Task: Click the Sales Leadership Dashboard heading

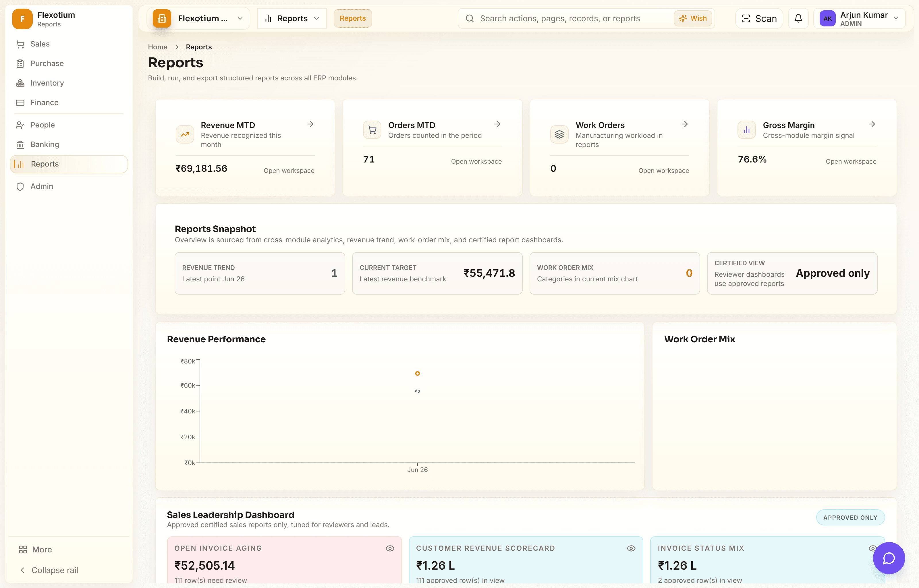Action: [x=231, y=515]
